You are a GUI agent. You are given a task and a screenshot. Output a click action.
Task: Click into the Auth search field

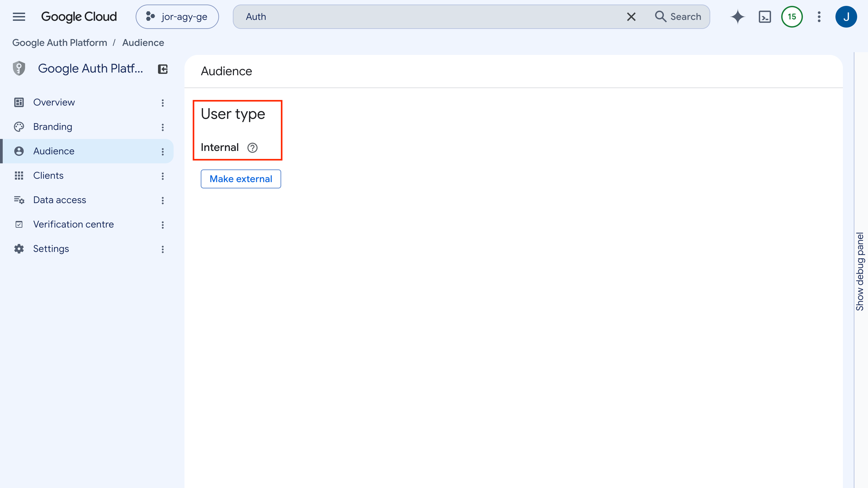click(x=428, y=16)
